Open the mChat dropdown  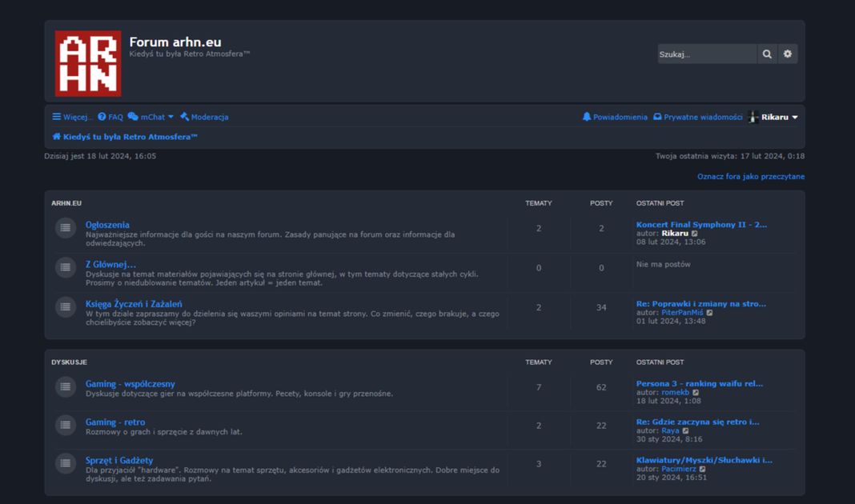(151, 117)
